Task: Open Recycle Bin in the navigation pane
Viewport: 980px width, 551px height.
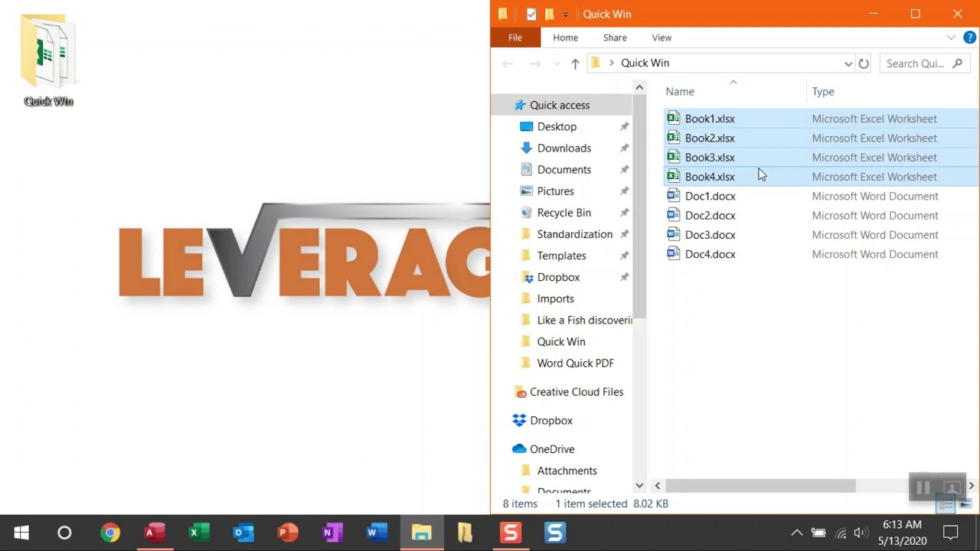Action: pos(564,213)
